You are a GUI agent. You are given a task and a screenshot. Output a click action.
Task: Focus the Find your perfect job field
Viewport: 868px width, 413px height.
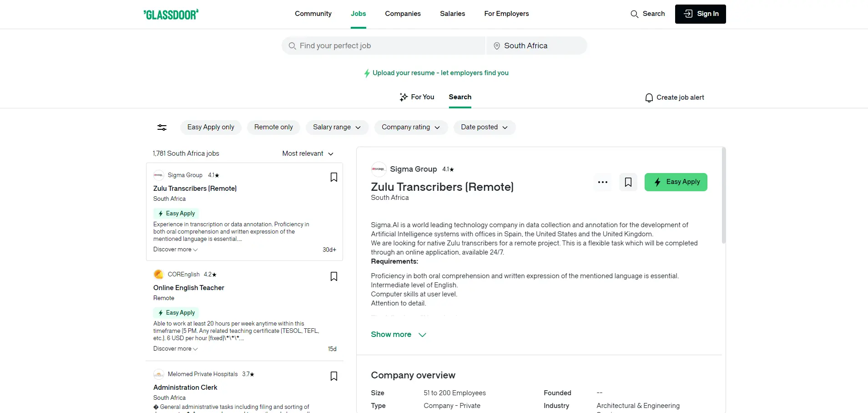coord(384,46)
